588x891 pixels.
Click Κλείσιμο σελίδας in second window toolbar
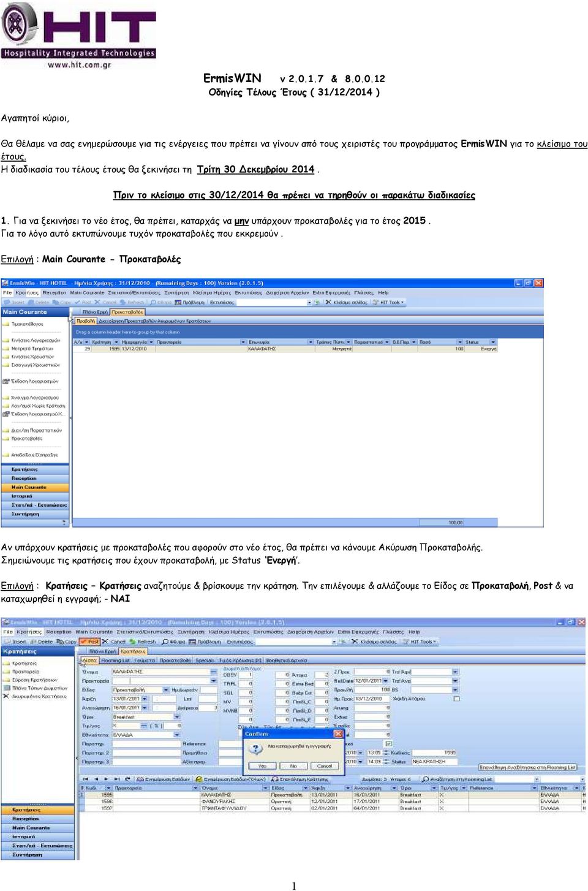[x=375, y=642]
